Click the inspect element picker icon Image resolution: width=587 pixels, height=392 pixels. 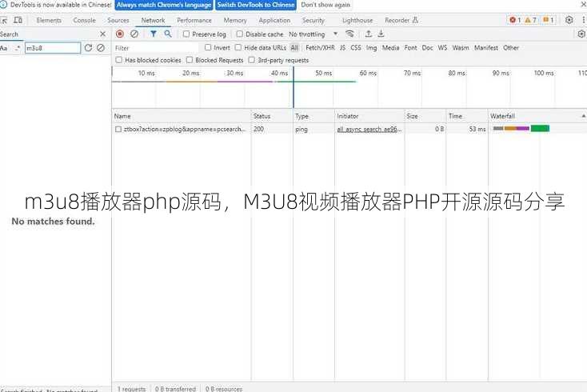coord(4,21)
